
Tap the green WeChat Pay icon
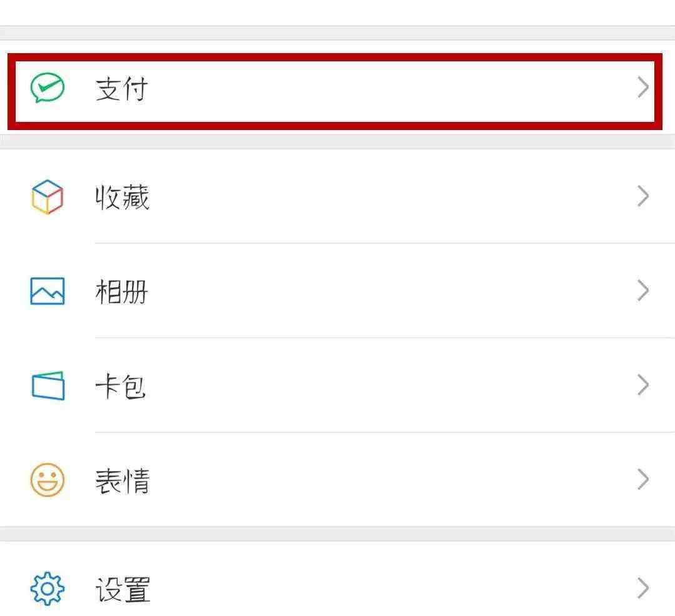(48, 88)
